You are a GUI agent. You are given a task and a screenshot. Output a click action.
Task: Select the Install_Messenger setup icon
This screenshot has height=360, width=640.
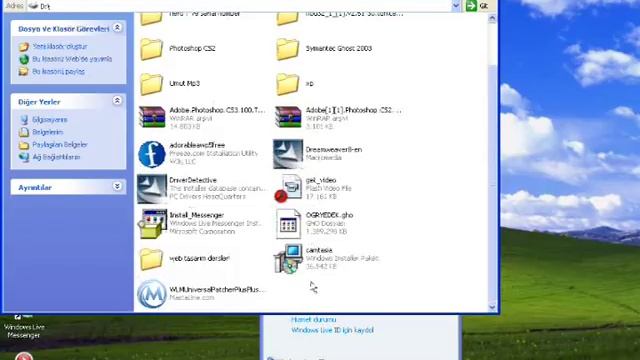point(152,224)
